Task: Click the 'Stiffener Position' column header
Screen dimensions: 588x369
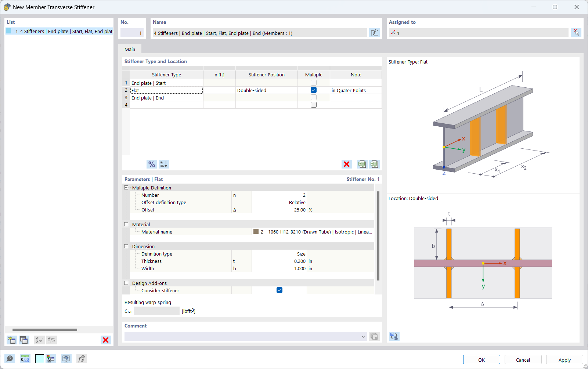Action: point(267,75)
